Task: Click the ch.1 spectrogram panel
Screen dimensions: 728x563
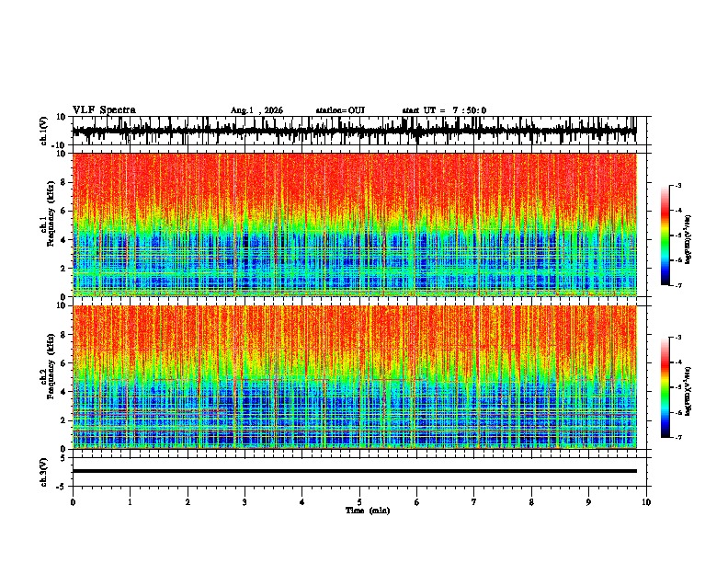Action: [x=354, y=224]
